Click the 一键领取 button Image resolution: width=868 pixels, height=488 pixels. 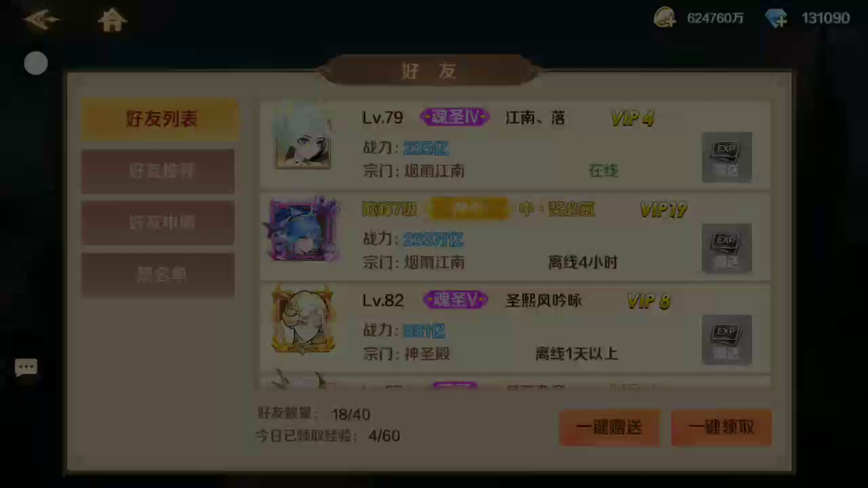[722, 428]
